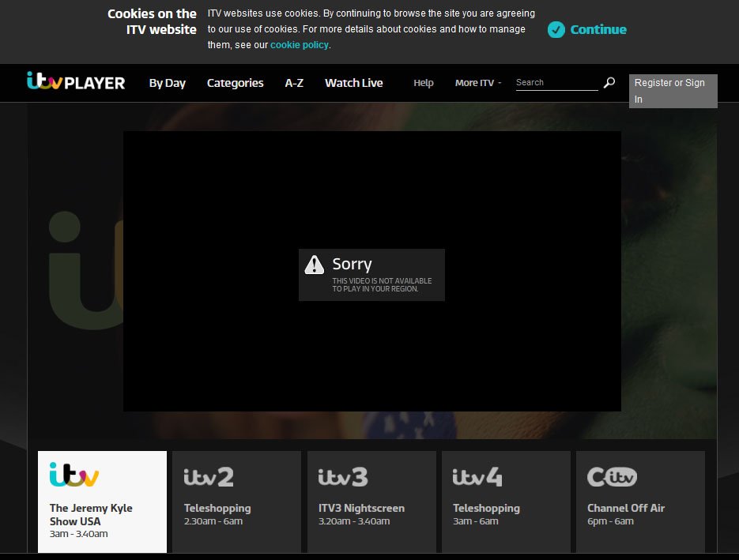Open the Categories menu
The image size is (739, 560).
(x=236, y=83)
